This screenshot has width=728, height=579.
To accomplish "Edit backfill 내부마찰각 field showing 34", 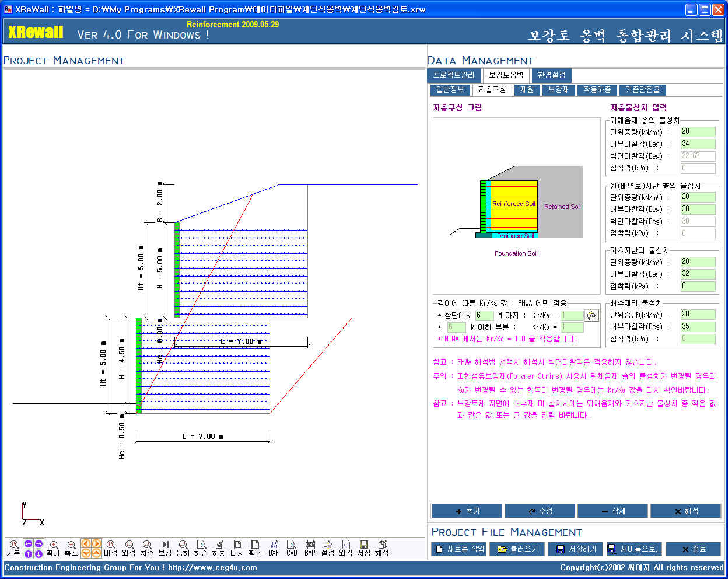I will coord(698,144).
